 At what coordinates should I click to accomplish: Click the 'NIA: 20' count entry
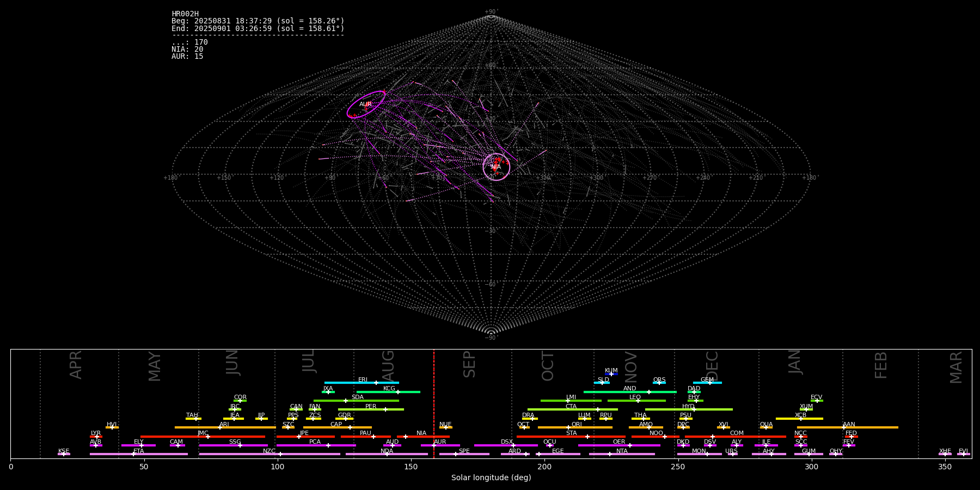click(187, 50)
